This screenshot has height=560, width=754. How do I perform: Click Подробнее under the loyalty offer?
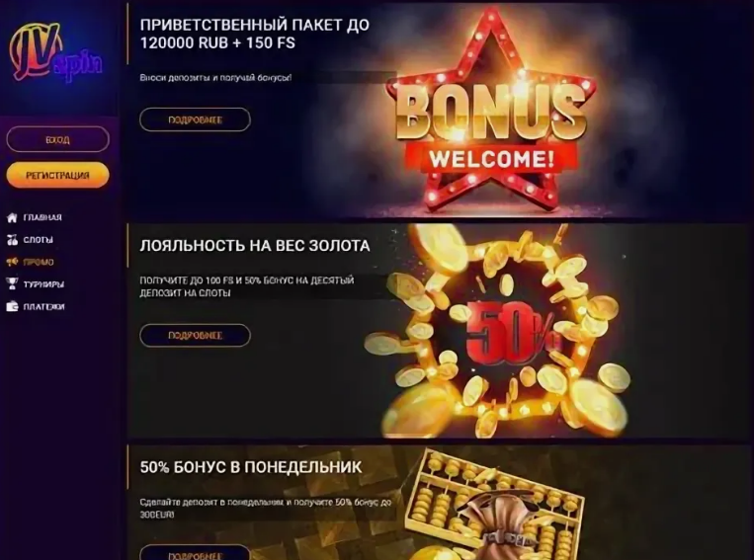pos(195,335)
